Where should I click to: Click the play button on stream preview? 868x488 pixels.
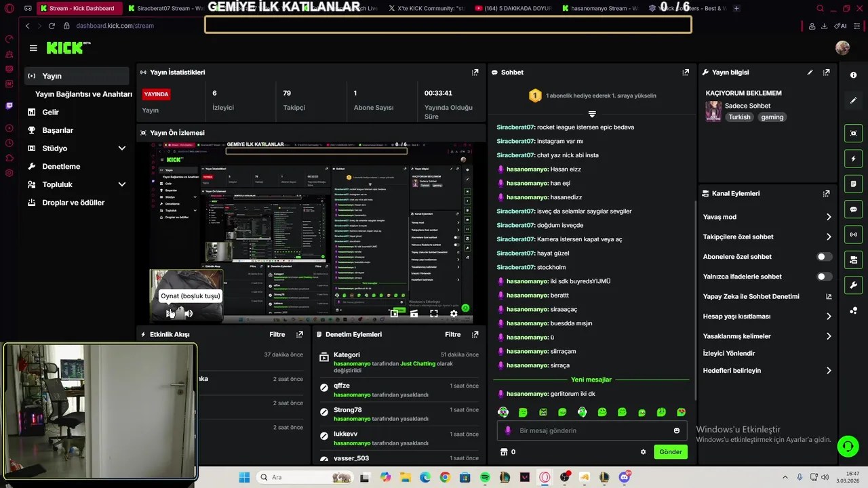(170, 313)
